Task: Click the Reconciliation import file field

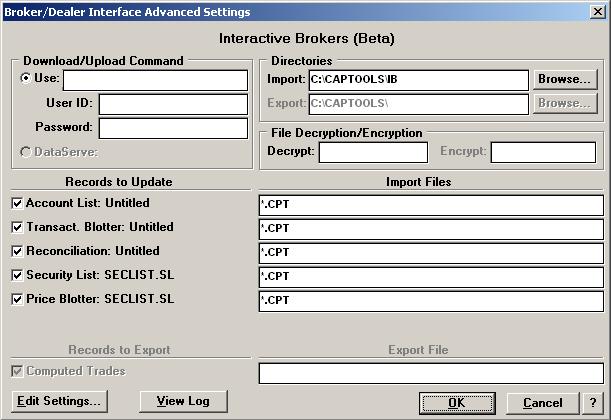Action: 431,253
